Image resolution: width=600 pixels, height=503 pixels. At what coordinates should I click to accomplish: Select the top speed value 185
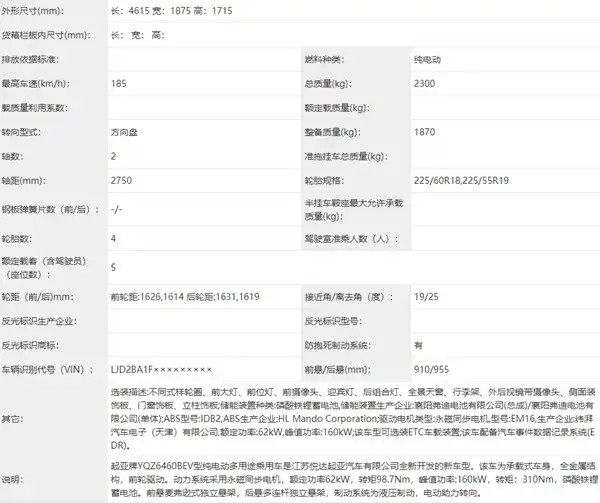pyautogui.click(x=119, y=83)
